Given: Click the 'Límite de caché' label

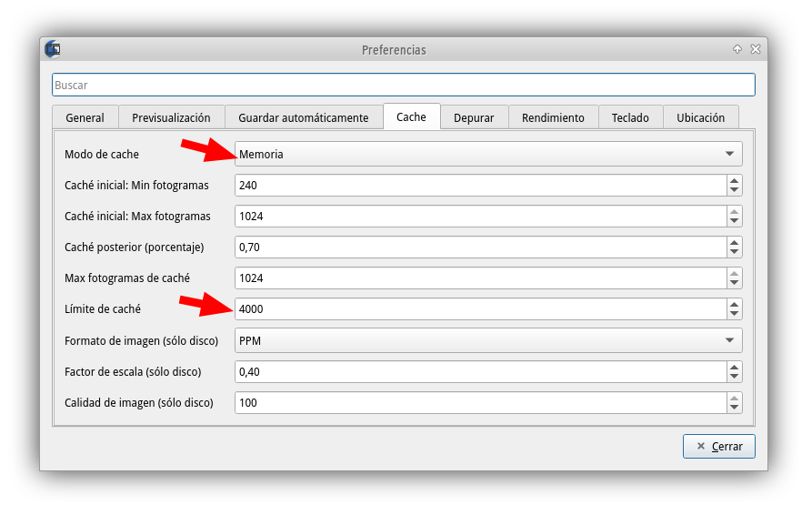Looking at the screenshot, I should (103, 309).
